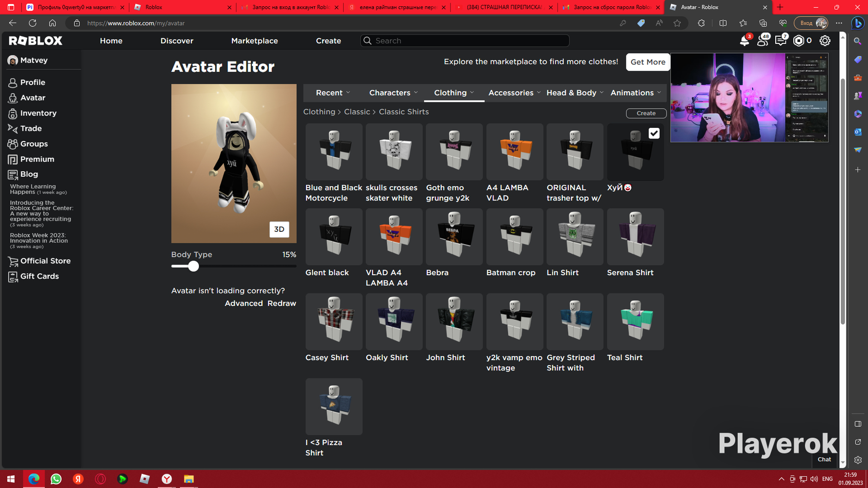Viewport: 868px width, 488px height.
Task: Expand the Clothing dropdown tab
Action: click(x=454, y=93)
